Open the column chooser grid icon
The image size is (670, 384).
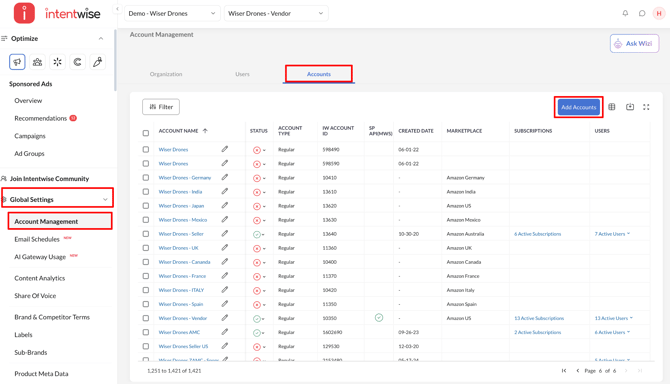pyautogui.click(x=612, y=107)
